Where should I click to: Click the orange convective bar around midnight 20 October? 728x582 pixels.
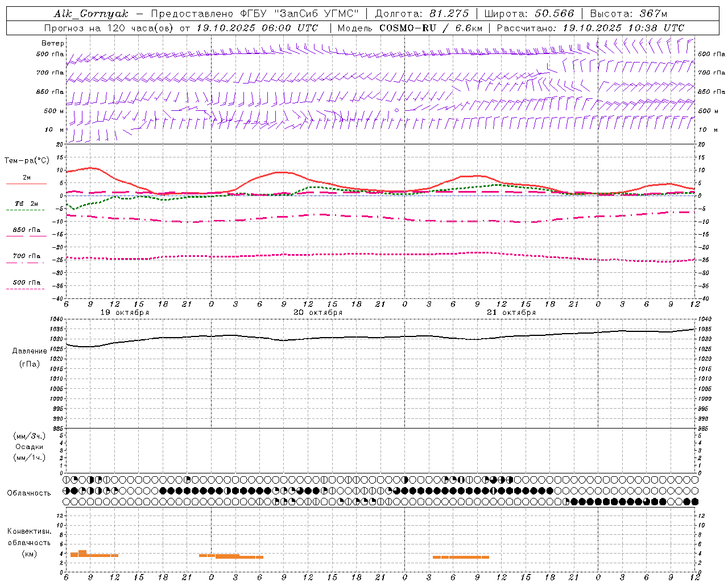pos(231,556)
